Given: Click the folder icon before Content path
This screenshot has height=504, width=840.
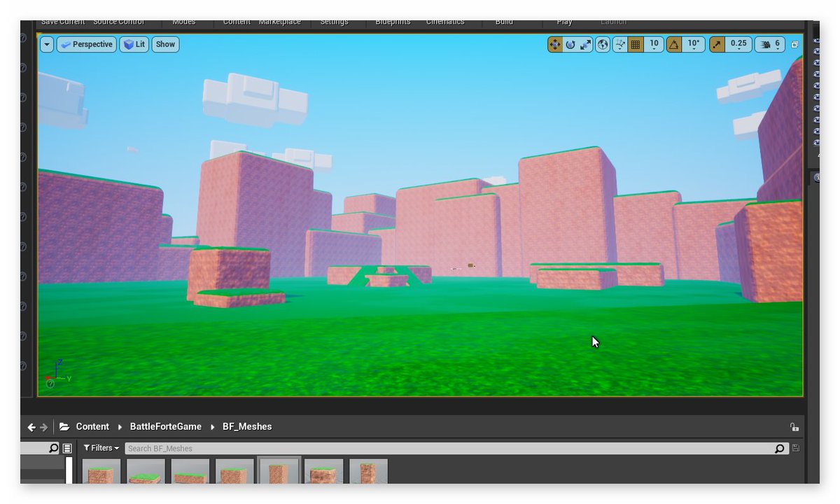Looking at the screenshot, I should [x=64, y=427].
